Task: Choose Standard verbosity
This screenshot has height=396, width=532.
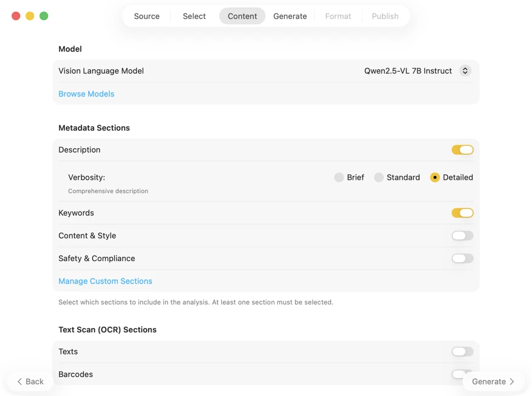Action: [378, 177]
